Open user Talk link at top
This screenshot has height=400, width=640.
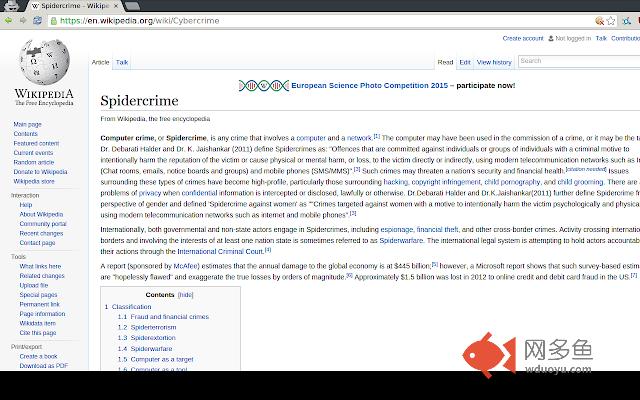[601, 38]
